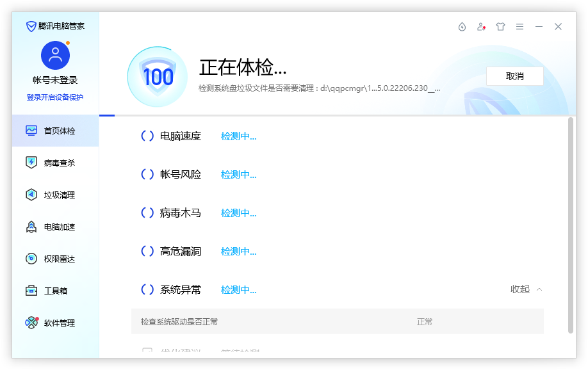Click the T-shirt skin/theme icon
588x370 pixels.
pyautogui.click(x=500, y=27)
